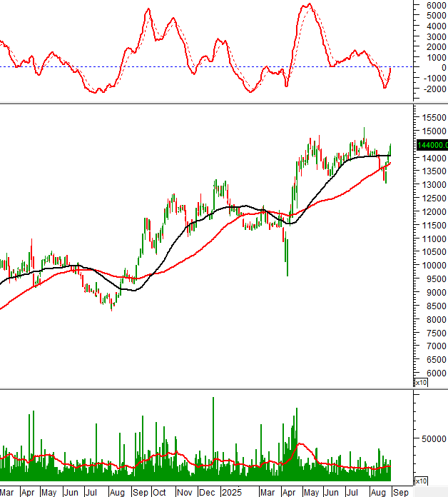448x497 pixels.
Task: Click the Mar label right after 2025
Action: [268, 492]
